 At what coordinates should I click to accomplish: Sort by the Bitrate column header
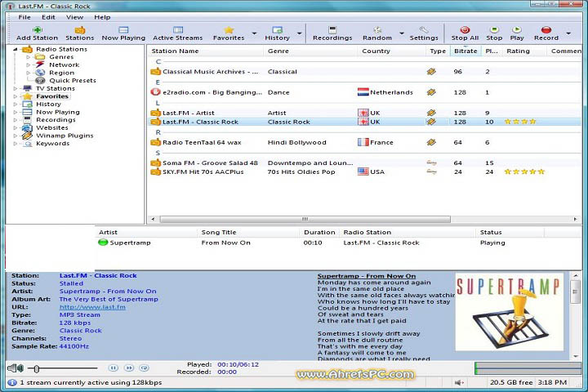point(465,51)
